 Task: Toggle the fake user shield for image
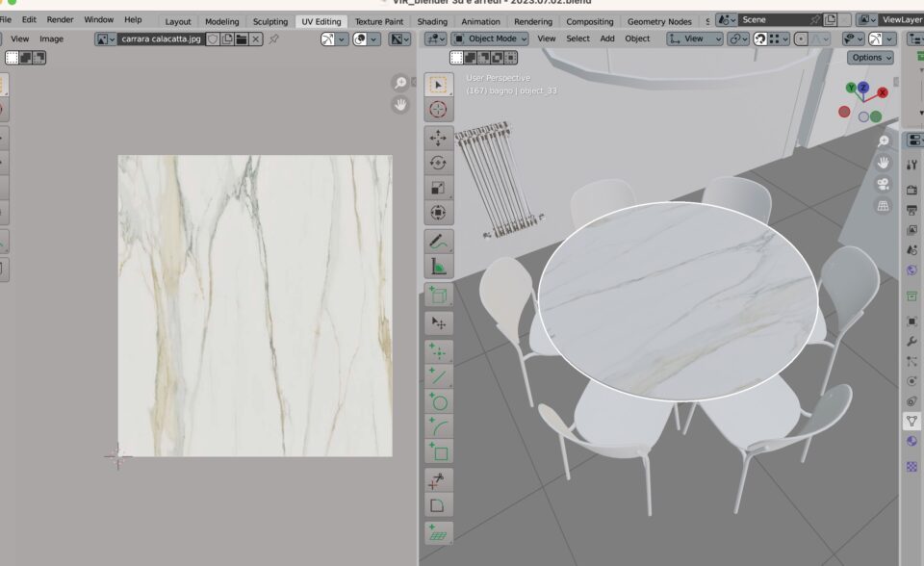213,39
